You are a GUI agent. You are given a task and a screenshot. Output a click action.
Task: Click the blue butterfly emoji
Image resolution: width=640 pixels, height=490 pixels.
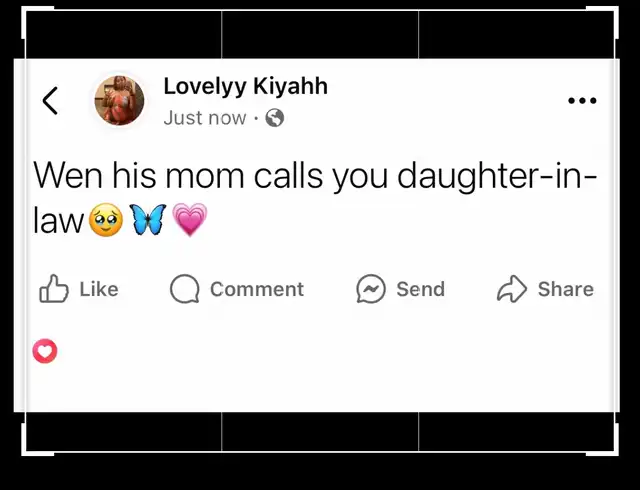(x=148, y=220)
